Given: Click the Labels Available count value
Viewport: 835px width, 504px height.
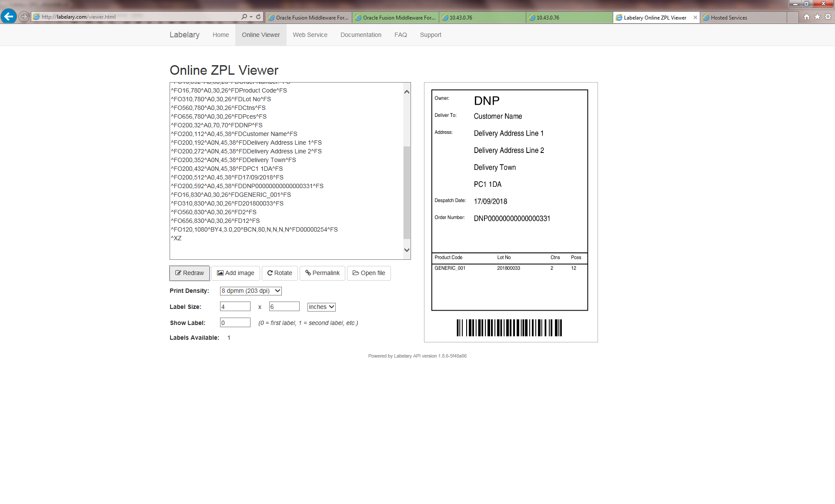Looking at the screenshot, I should click(229, 338).
